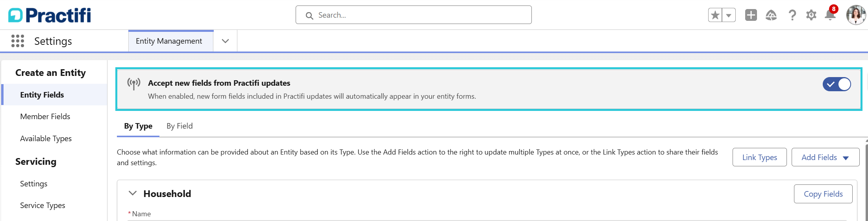Image resolution: width=868 pixels, height=221 pixels.
Task: Click the favorites star icon
Action: (x=715, y=15)
